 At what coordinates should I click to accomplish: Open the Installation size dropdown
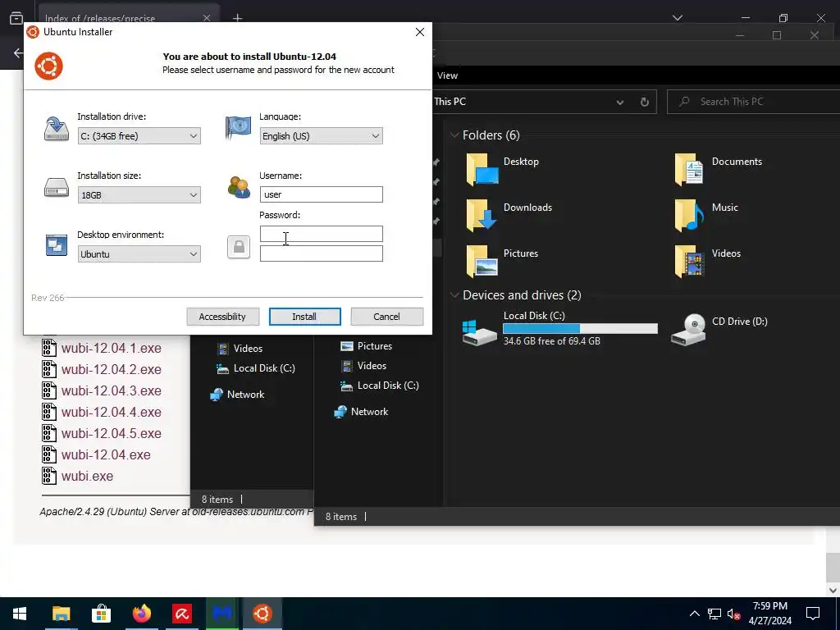[139, 194]
